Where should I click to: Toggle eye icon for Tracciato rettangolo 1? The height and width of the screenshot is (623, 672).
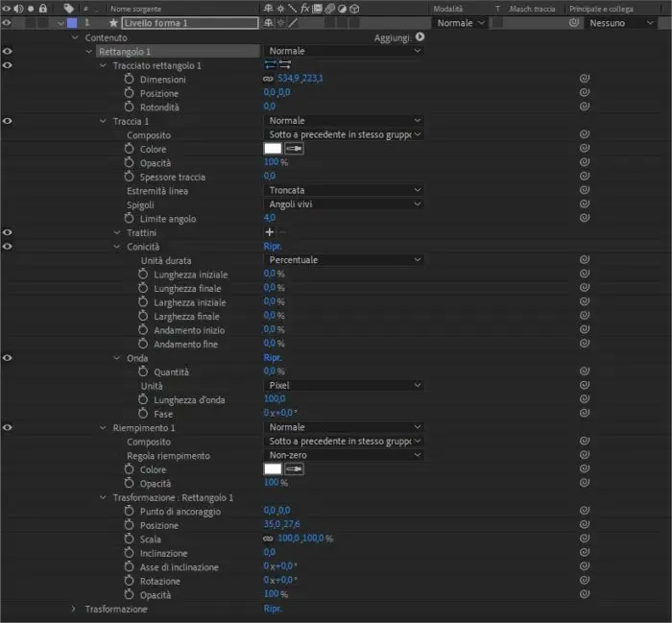[x=7, y=65]
